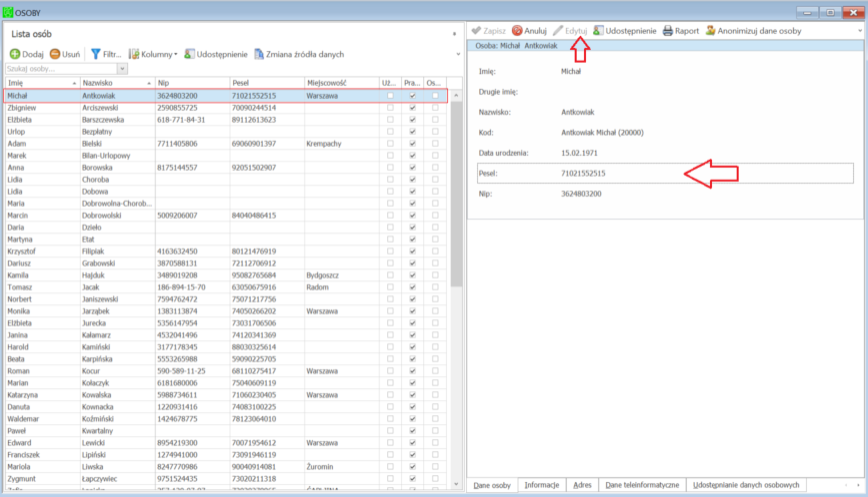Switch to the Informacje tab
868x497 pixels.
pos(541,485)
